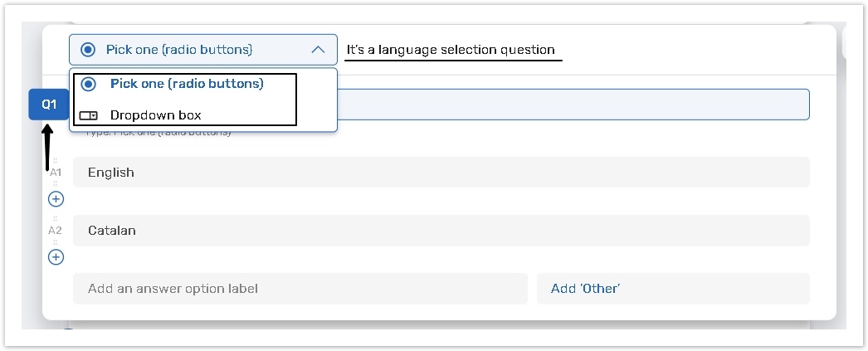Click the radio icon in the type selector header
This screenshot has width=868, height=351.
(89, 50)
